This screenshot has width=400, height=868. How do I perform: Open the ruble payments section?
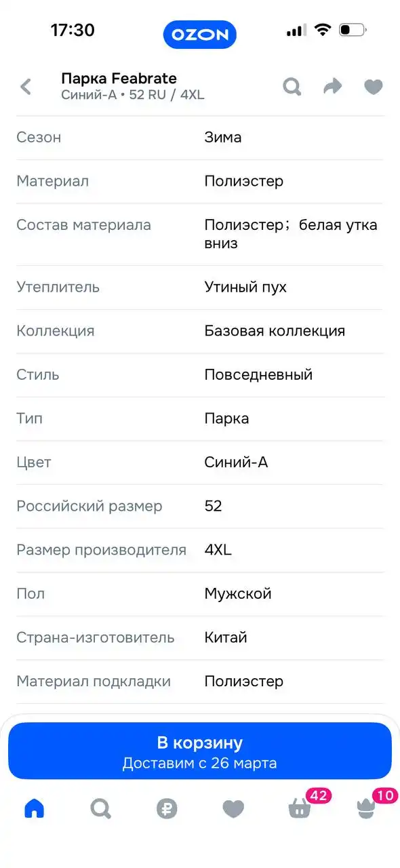[x=167, y=808]
